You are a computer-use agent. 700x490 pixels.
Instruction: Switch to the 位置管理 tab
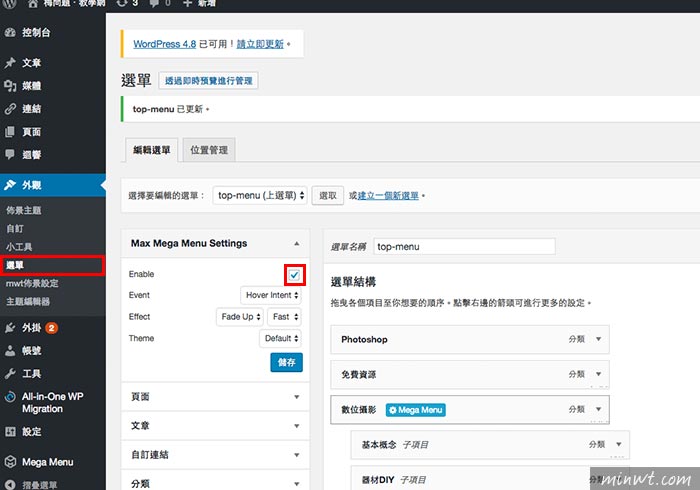(x=209, y=150)
